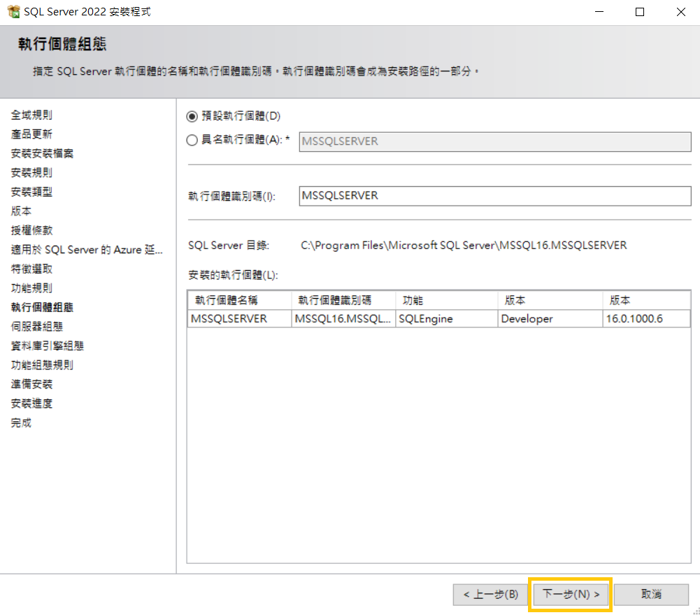The width and height of the screenshot is (700, 615).
Task: Maximize the SQL Server 2022 installer window
Action: click(640, 12)
